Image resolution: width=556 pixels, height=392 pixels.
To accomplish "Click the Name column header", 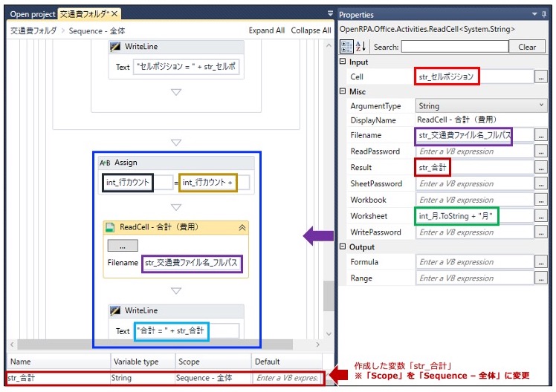I will (x=59, y=362).
